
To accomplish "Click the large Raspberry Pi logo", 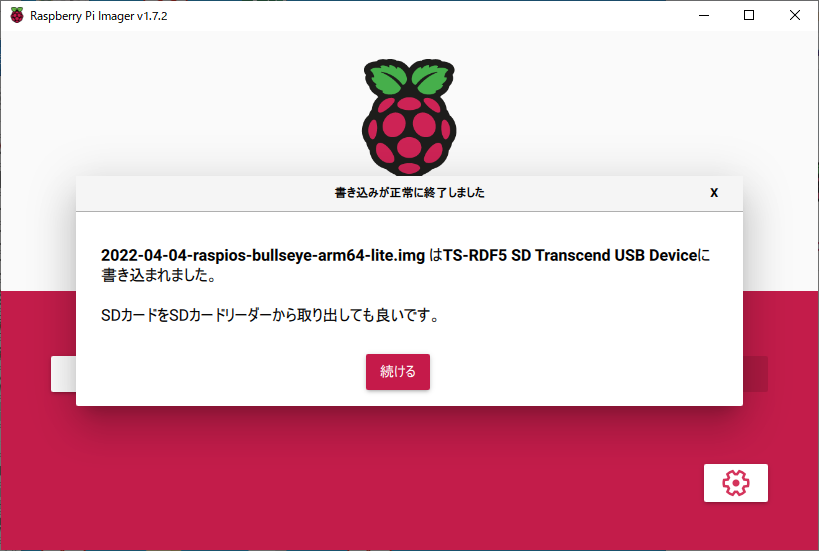I will tap(409, 118).
